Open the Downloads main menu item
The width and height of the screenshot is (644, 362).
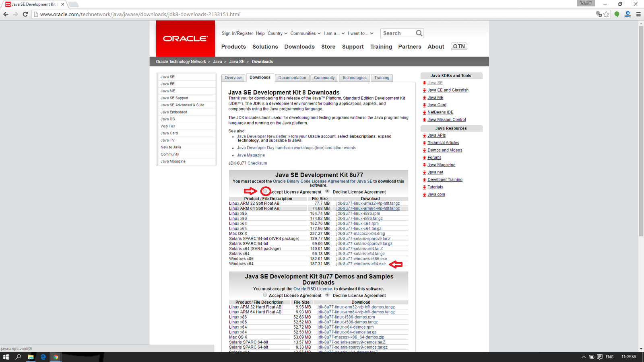coord(299,47)
